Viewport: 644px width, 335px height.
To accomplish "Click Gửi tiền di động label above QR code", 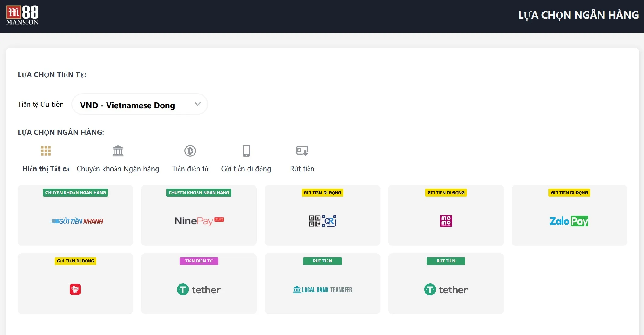I will (x=322, y=193).
